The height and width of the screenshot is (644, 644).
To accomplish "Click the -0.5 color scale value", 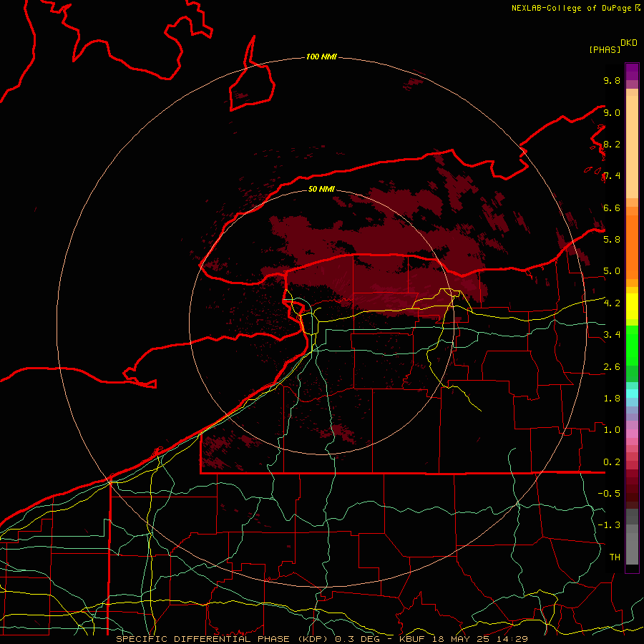I will [x=609, y=493].
